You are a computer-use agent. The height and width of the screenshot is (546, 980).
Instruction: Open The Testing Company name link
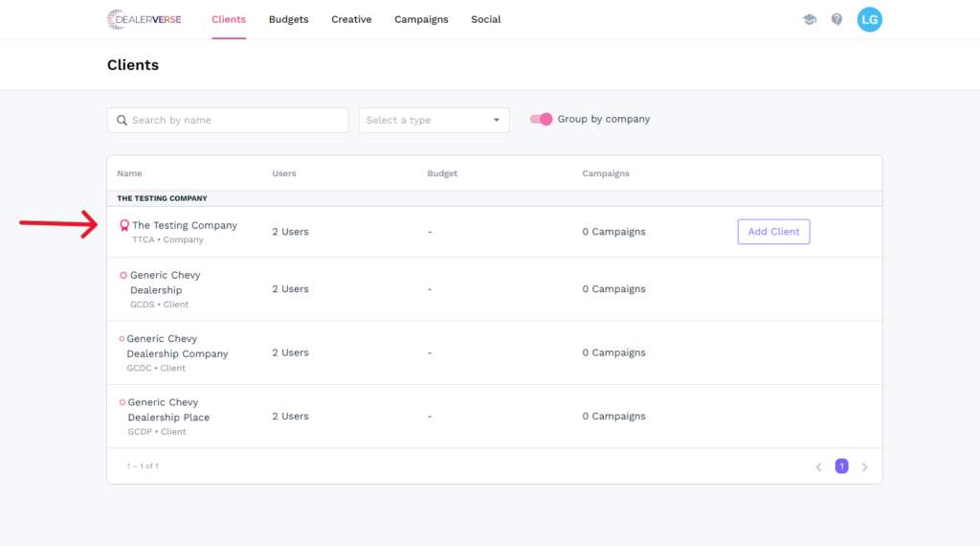point(185,226)
